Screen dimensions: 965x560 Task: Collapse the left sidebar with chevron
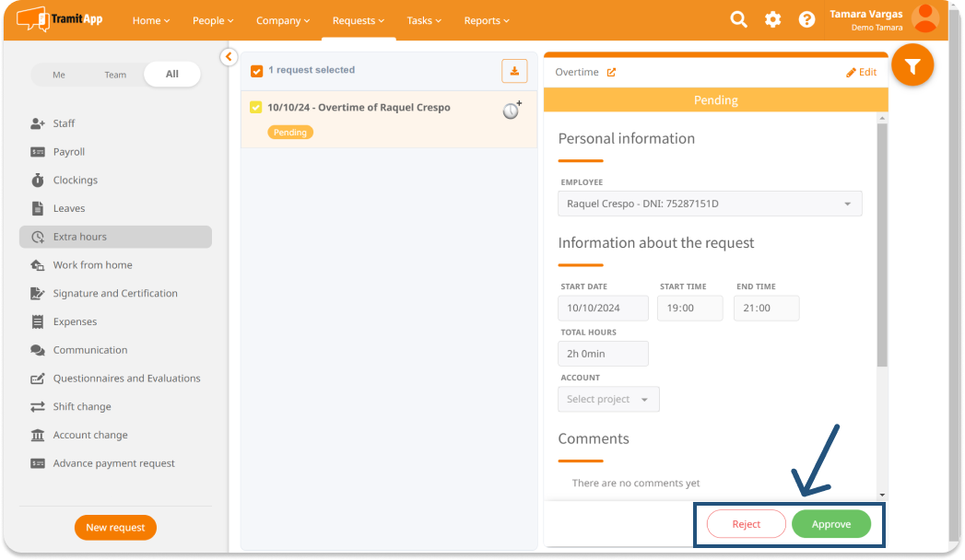point(229,57)
